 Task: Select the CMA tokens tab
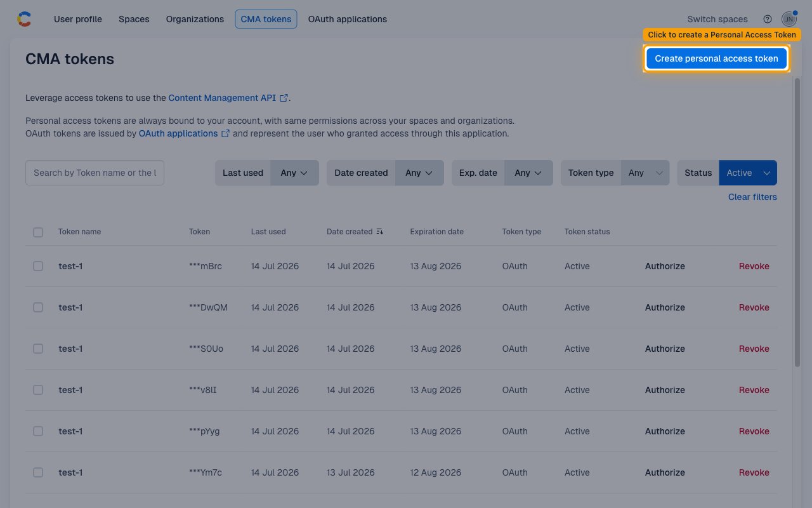(266, 19)
